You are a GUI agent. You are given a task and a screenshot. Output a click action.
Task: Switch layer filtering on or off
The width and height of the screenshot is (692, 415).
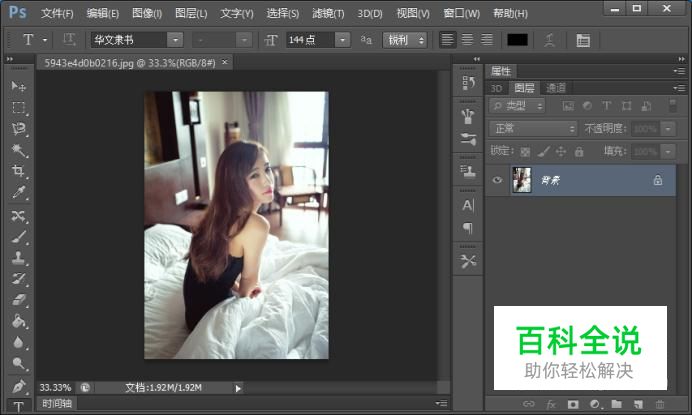(672, 106)
